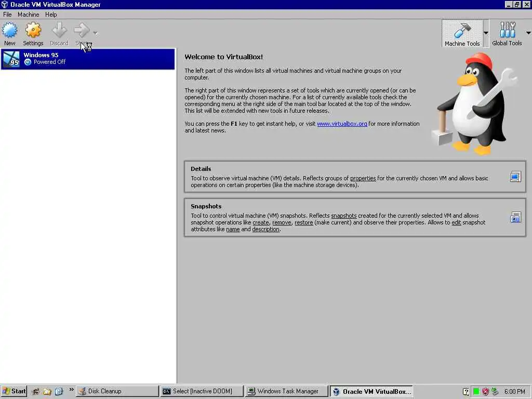Click the question mark tray icon

click(466, 392)
